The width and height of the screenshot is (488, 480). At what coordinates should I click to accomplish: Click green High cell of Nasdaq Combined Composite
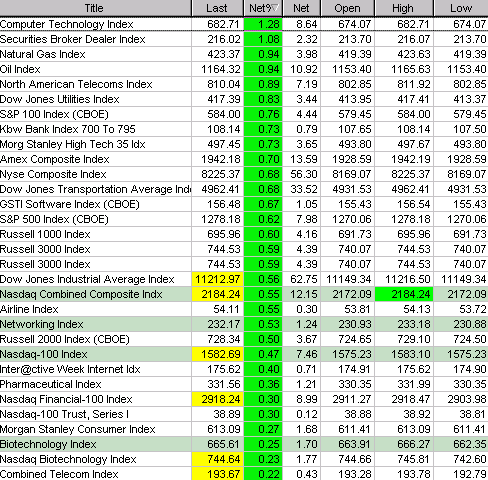click(x=404, y=294)
